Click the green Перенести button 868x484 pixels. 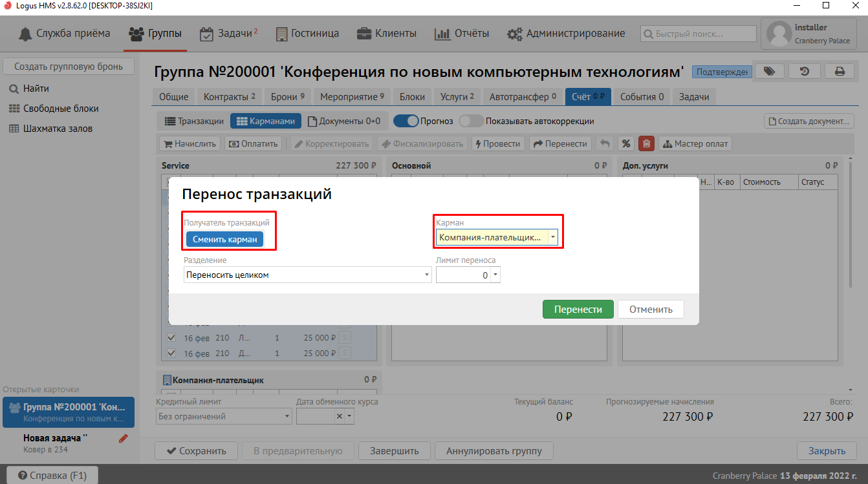point(578,310)
